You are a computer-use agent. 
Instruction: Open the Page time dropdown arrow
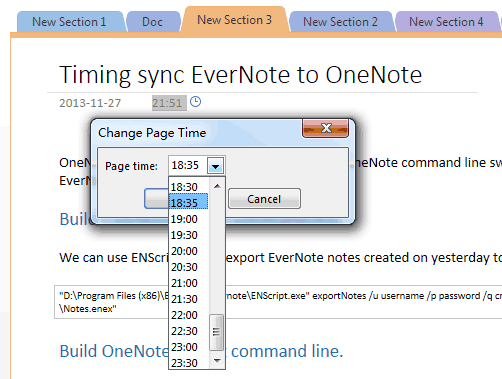click(x=215, y=165)
